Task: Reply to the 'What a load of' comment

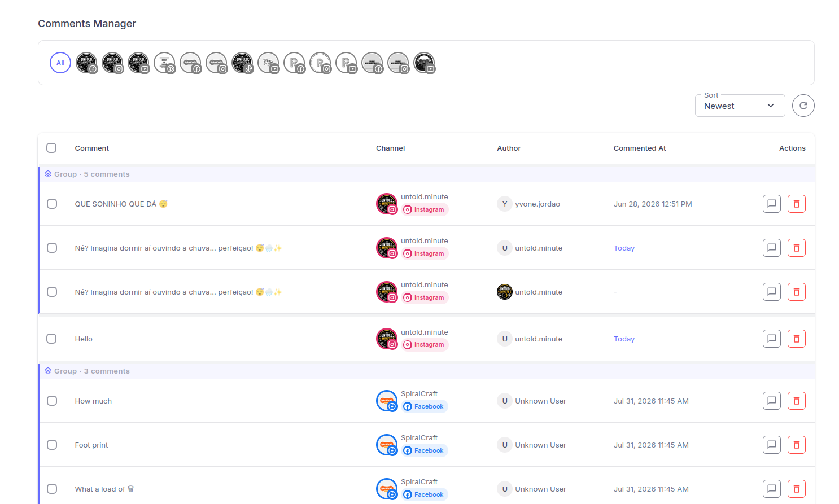Action: 771,489
